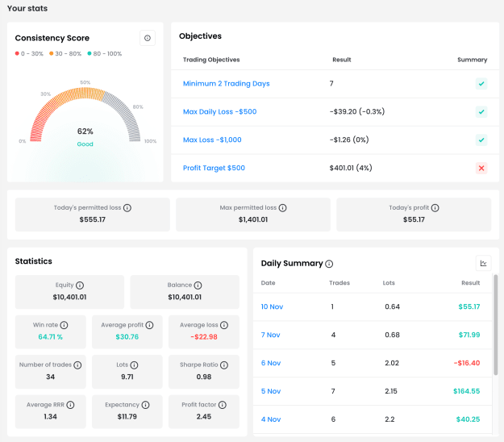Screen dimensions: 504x442
Task: Click the Lots info icon in Statistics
Action: click(134, 365)
